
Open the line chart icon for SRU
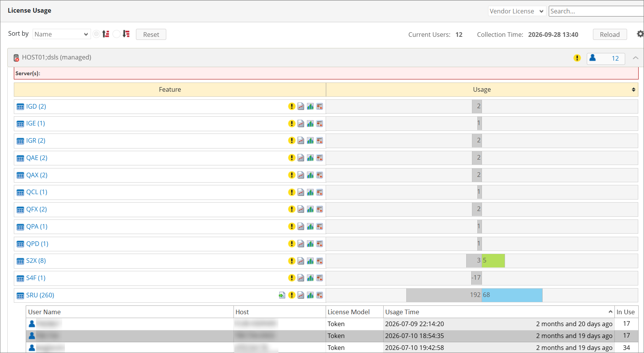pyautogui.click(x=301, y=295)
